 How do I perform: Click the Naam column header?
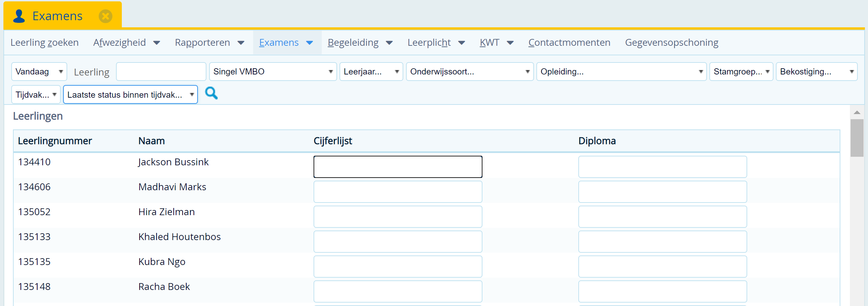(151, 141)
